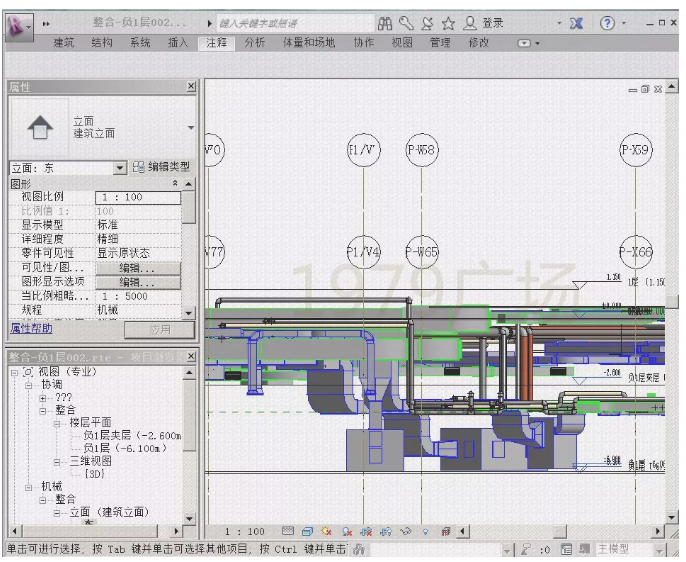This screenshot has height=562, width=686.
Task: Open the 立面: 东 view dropdown
Action: [119, 168]
